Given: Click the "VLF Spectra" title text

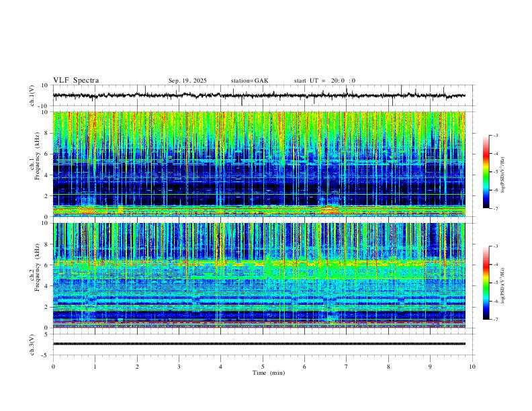Looking at the screenshot, I should coord(76,81).
